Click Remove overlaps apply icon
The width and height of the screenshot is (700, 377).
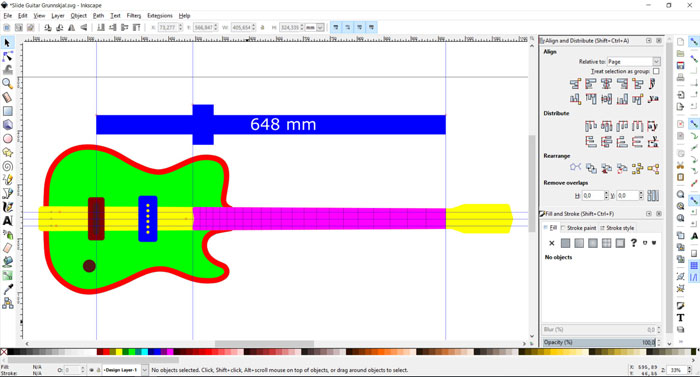(653, 196)
